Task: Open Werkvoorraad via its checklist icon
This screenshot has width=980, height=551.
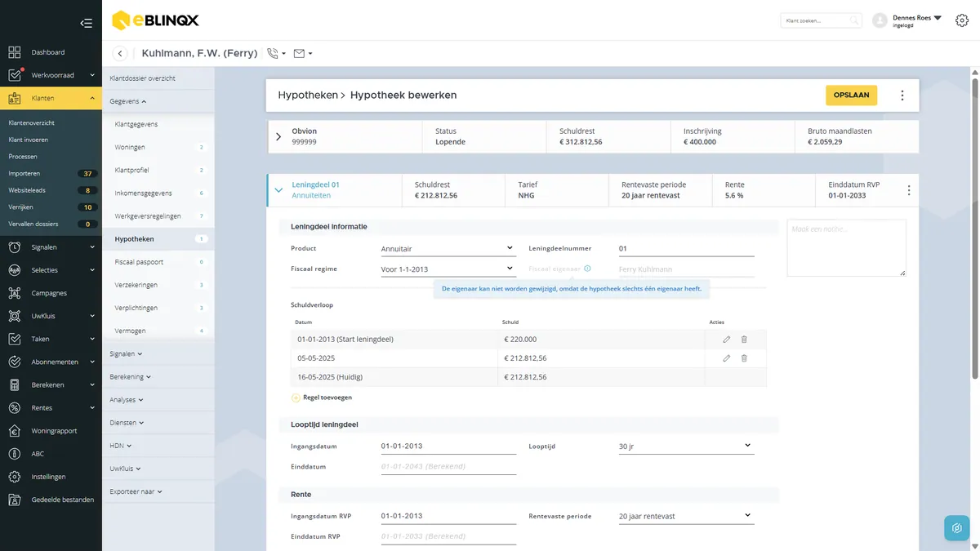Action: [x=15, y=75]
